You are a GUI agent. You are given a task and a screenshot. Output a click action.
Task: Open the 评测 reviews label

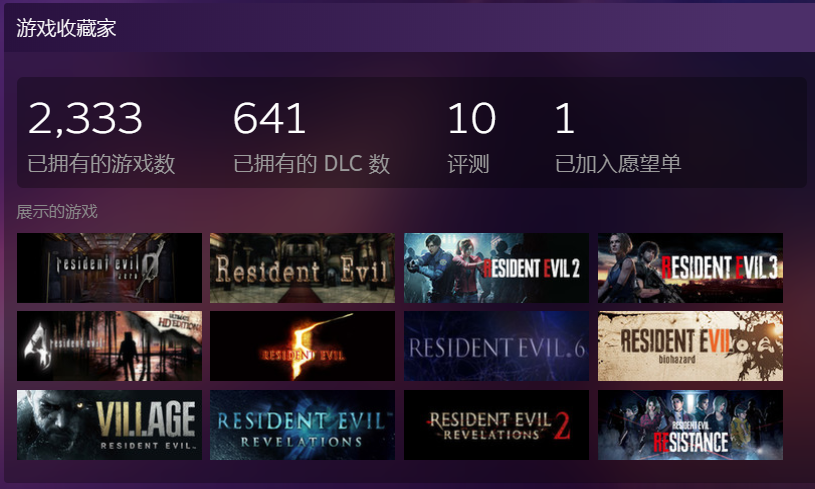coord(468,164)
